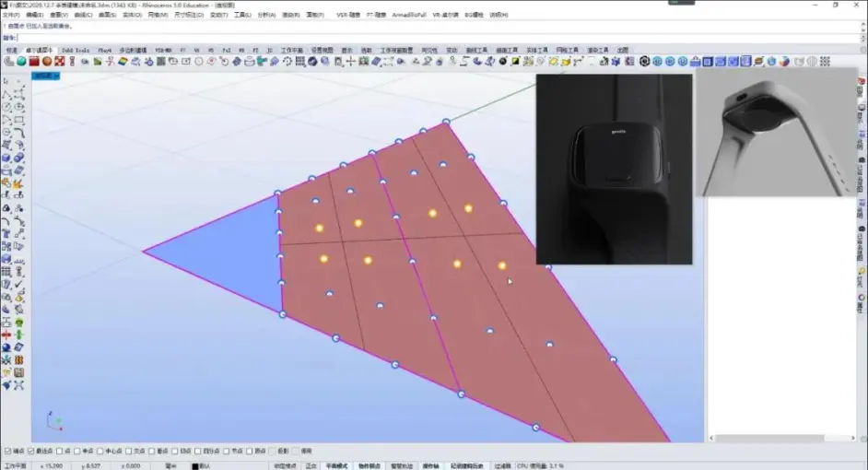
Task: Open the 曲面(S) menu
Action: pos(108,15)
